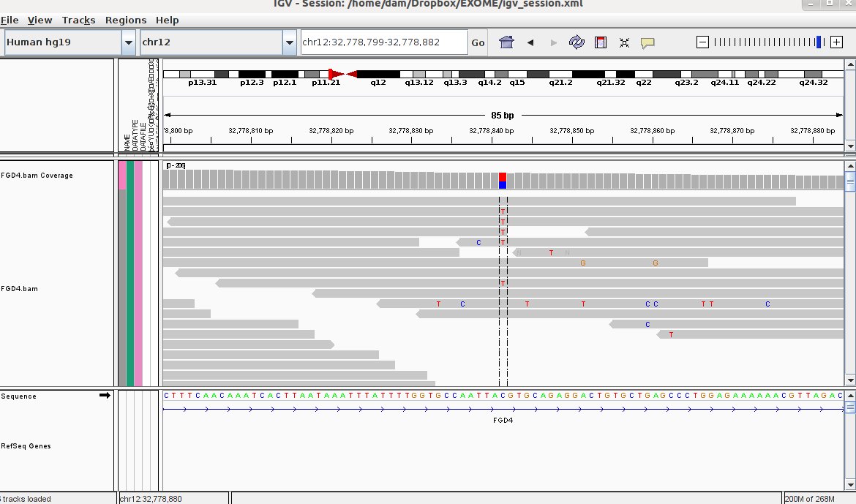Click the home icon to view whole genome
Image resolution: width=856 pixels, height=504 pixels.
pyautogui.click(x=506, y=42)
